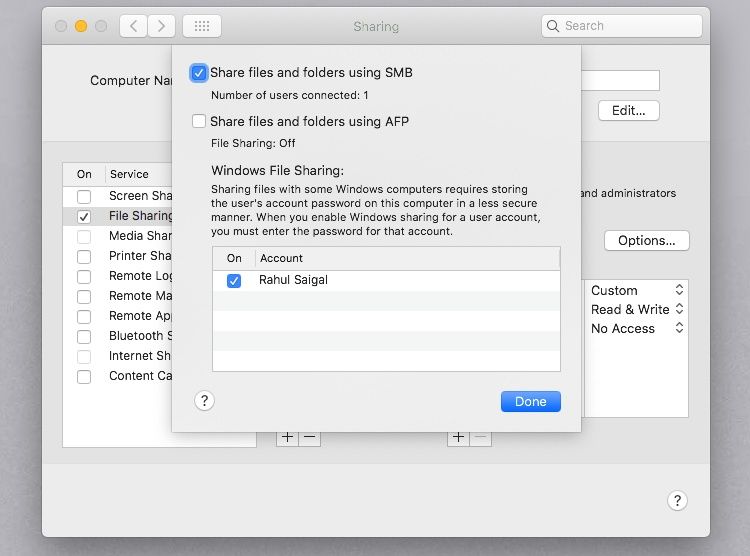The width and height of the screenshot is (750, 556).
Task: Select the Content Caching service row
Action: (140, 376)
